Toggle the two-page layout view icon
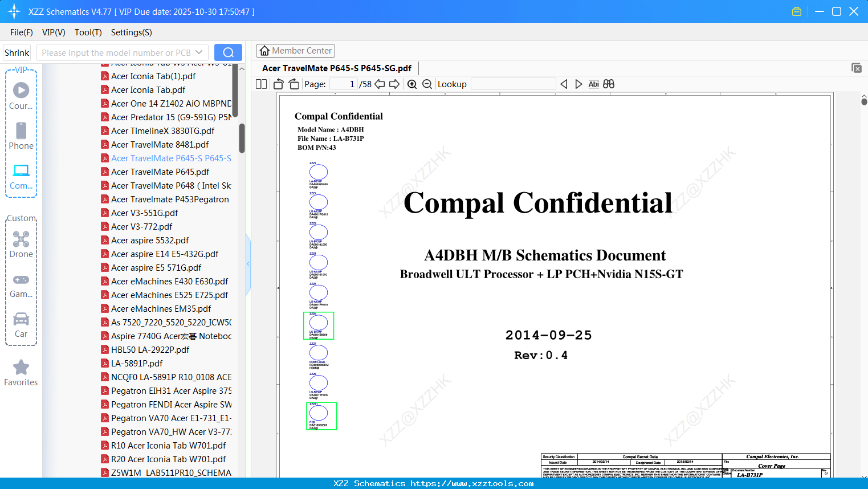This screenshot has height=489, width=868. tap(261, 84)
